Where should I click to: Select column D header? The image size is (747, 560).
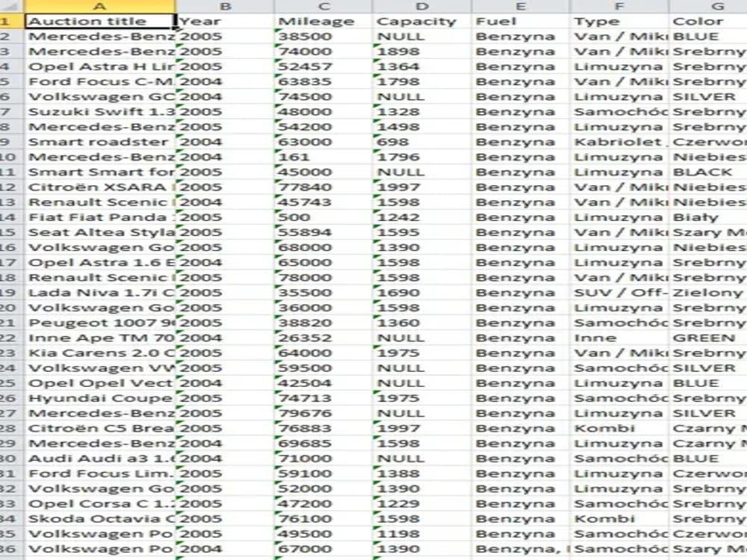pos(422,6)
